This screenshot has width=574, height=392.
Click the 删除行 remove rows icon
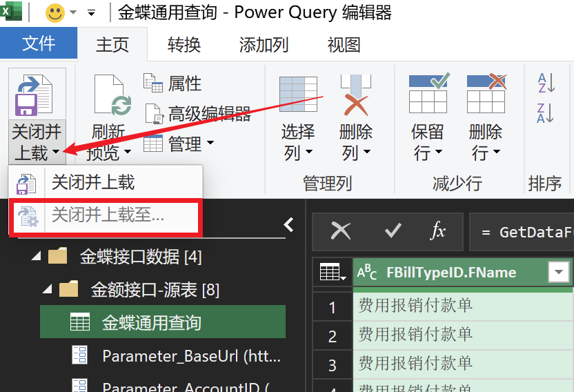click(x=486, y=93)
